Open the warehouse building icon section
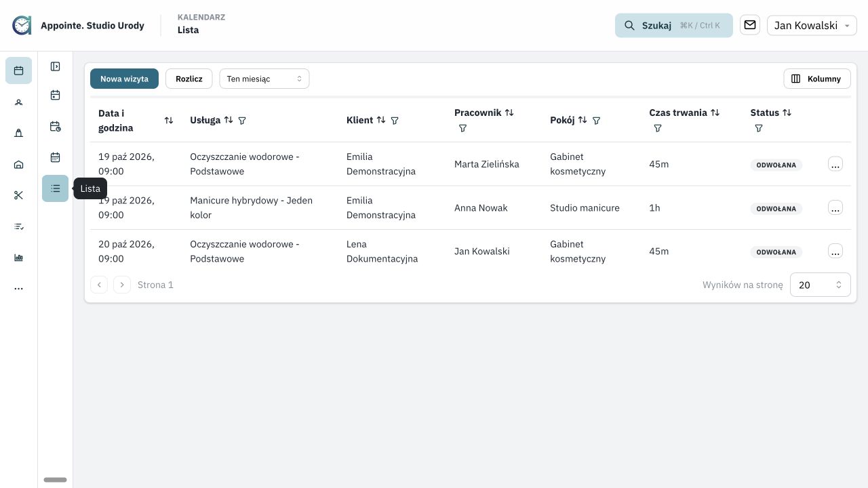868x488 pixels. pyautogui.click(x=18, y=165)
